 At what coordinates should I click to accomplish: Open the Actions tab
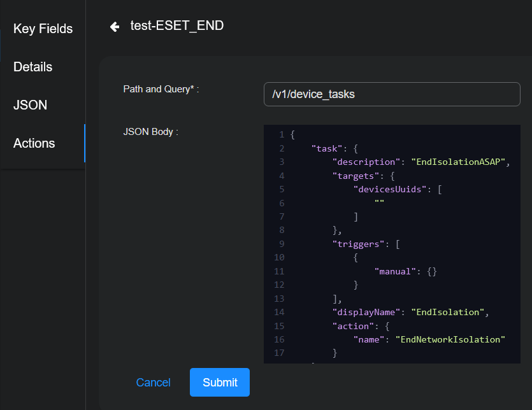[x=34, y=143]
